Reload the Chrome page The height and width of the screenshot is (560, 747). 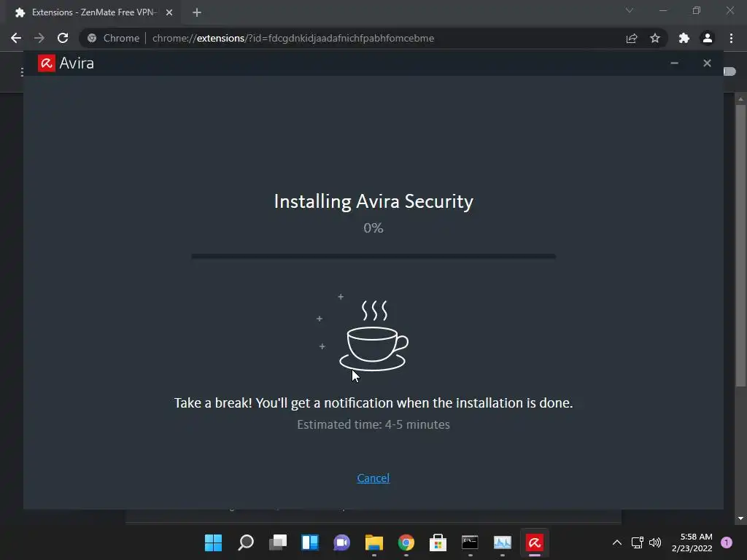point(63,38)
